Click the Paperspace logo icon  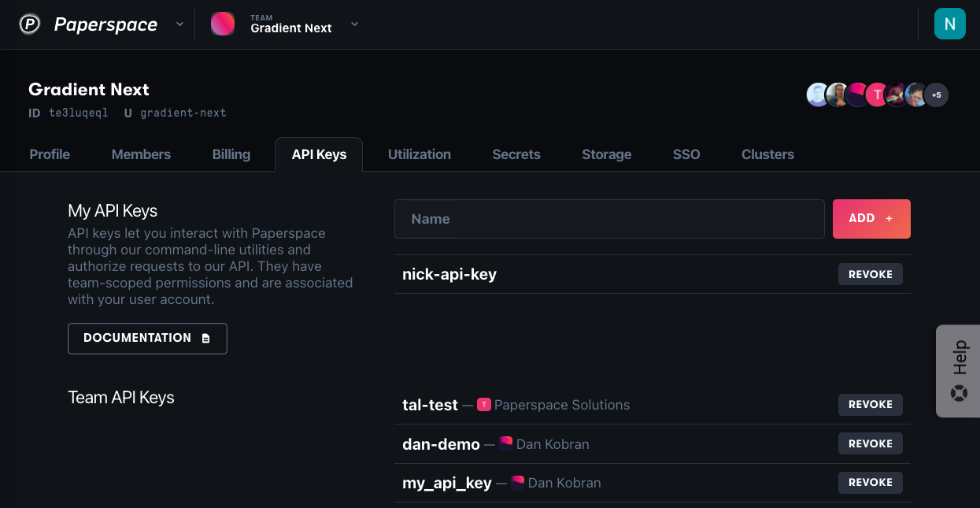click(x=29, y=24)
